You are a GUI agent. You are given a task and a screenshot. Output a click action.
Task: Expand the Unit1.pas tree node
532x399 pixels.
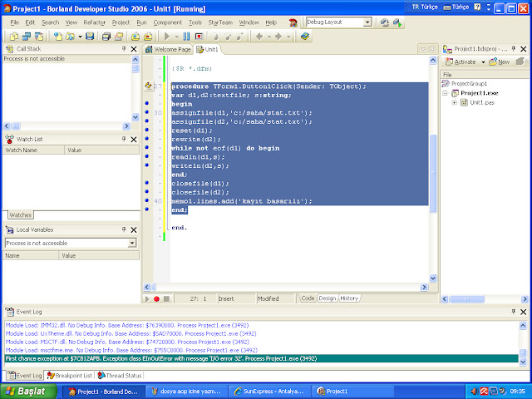(x=455, y=102)
